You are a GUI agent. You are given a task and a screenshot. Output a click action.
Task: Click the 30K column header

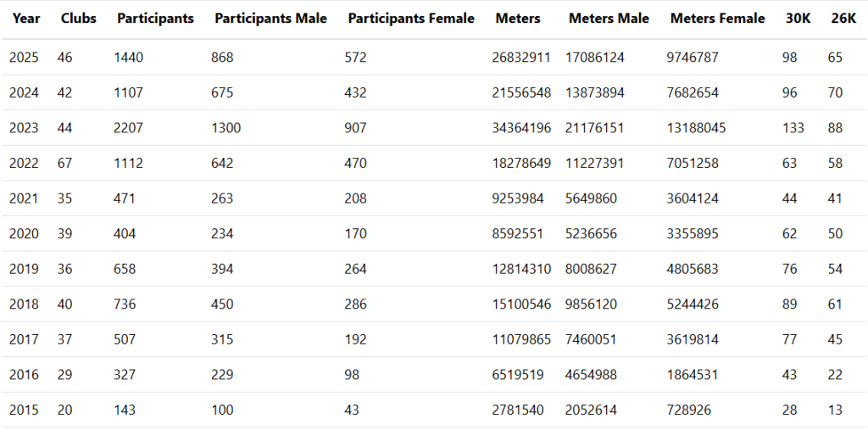coord(798,19)
